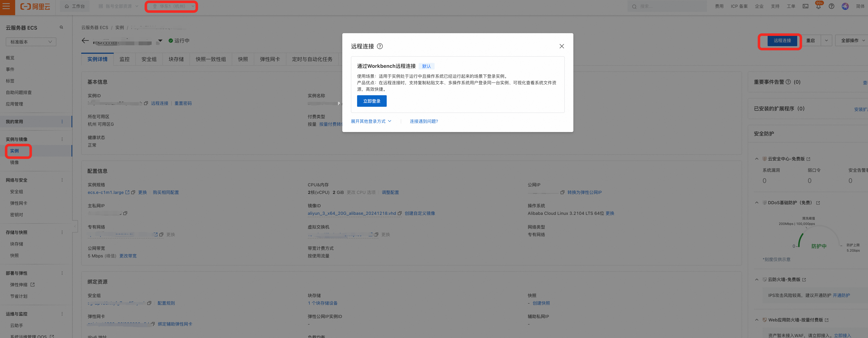Screen dimensions: 868x338
Task: Open the hamburger menu icon
Action: point(6,6)
